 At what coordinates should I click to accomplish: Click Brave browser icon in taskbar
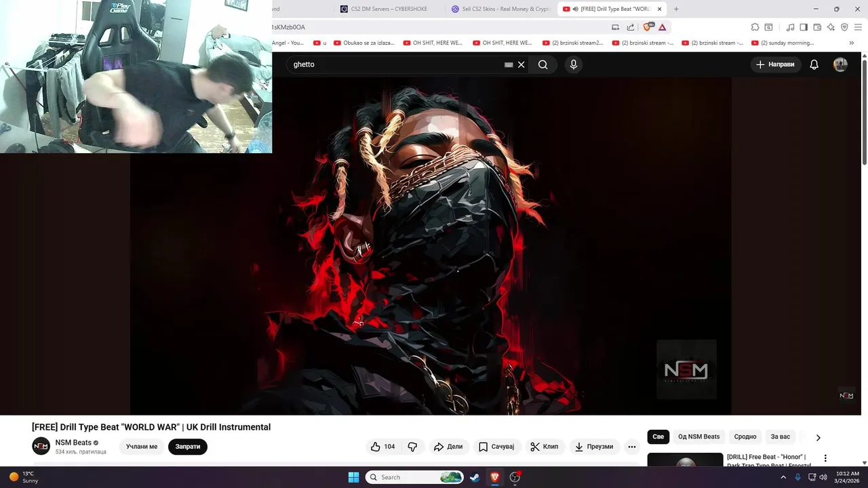coord(495,477)
